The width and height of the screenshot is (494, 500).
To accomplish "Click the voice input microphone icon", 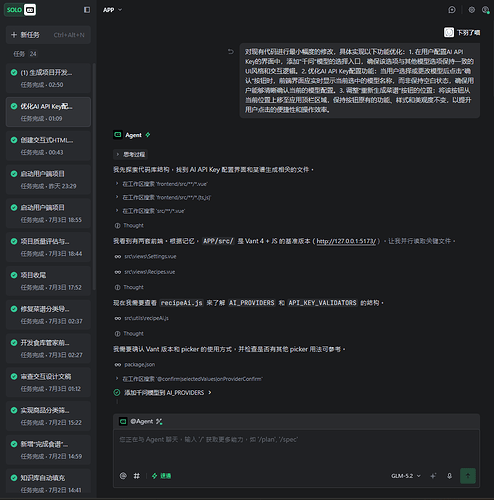I will click(449, 476).
